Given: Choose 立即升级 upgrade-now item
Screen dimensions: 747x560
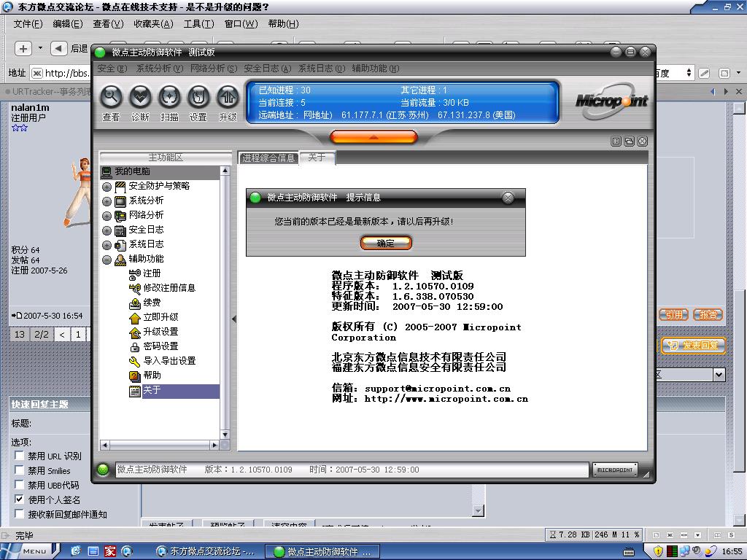Looking at the screenshot, I should coord(160,317).
